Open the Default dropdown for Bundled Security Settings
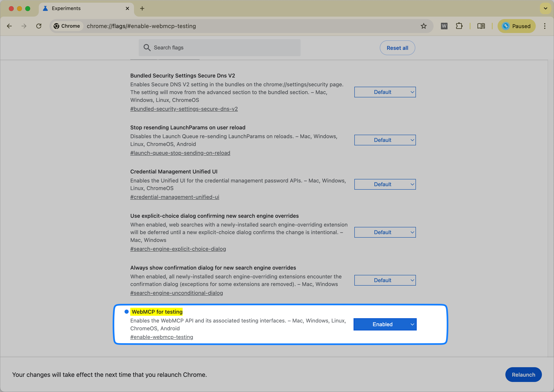Screen dimensions: 554x392 [x=385, y=92]
